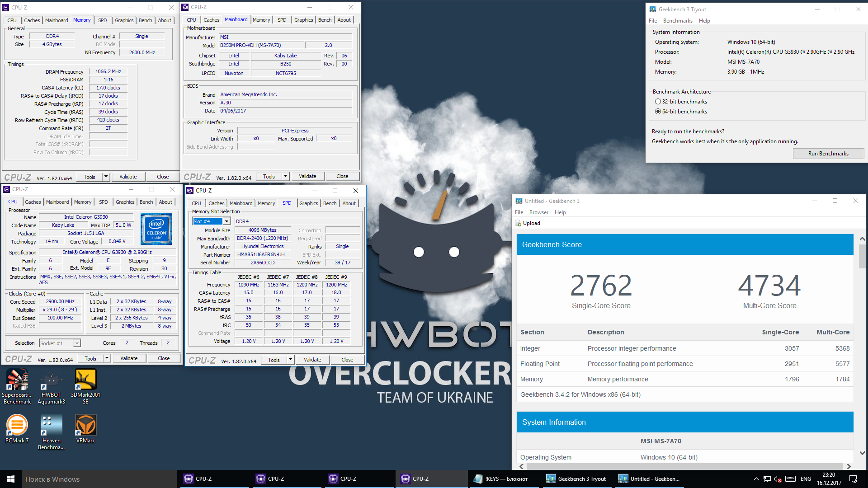
Task: Click the Core Speed value 2900.00 MHz
Action: click(x=60, y=301)
